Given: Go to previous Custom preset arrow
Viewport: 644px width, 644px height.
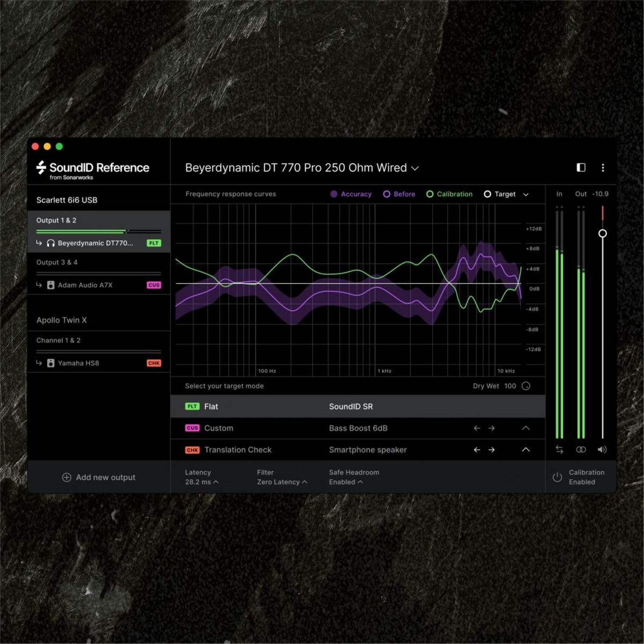Looking at the screenshot, I should (x=477, y=428).
